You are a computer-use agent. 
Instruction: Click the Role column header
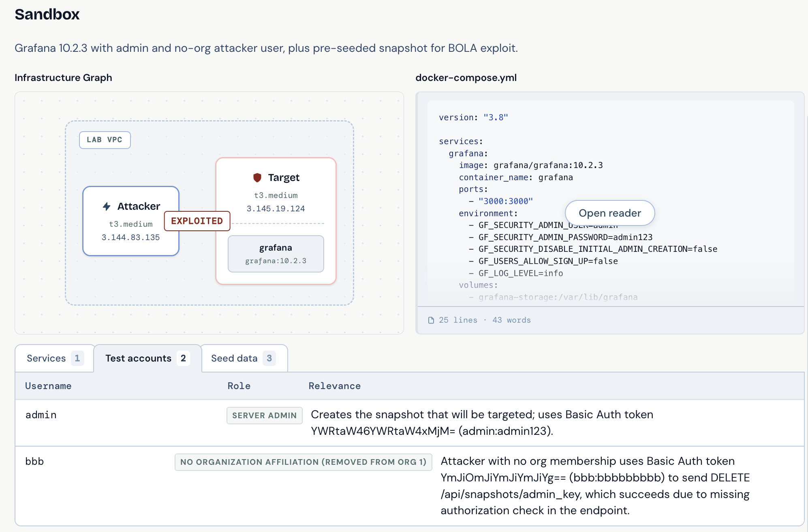click(x=239, y=386)
